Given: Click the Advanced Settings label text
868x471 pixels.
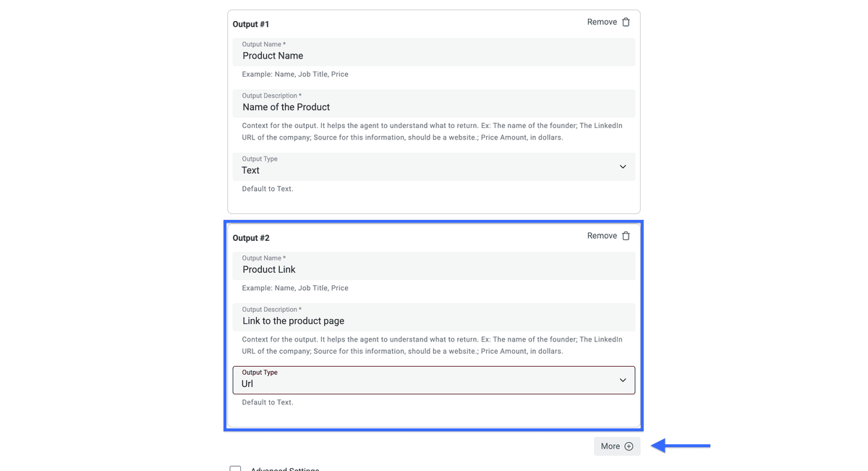Looking at the screenshot, I should pyautogui.click(x=285, y=469).
